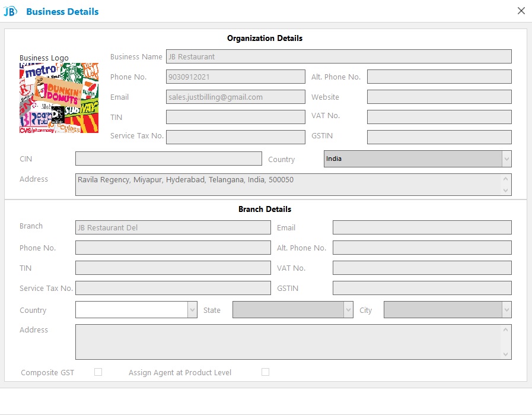The width and height of the screenshot is (532, 415).
Task: Select the organization GSTIN field
Action: [x=439, y=137]
